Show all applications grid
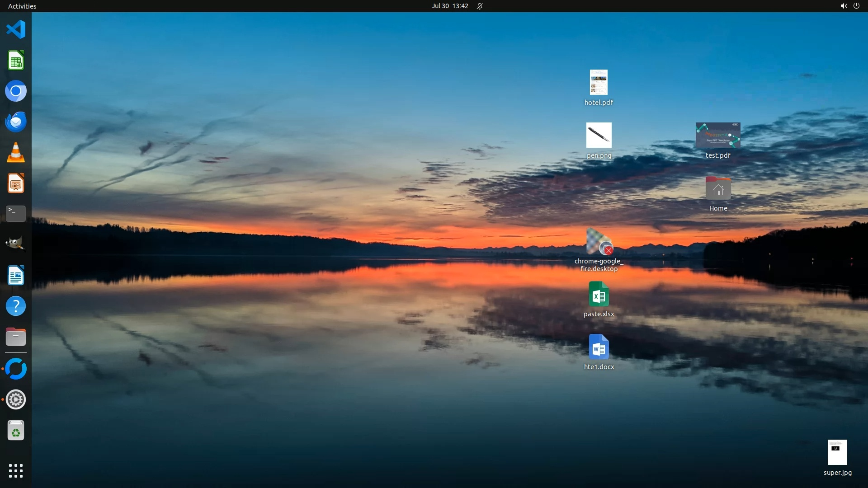The width and height of the screenshot is (868, 488). (16, 471)
